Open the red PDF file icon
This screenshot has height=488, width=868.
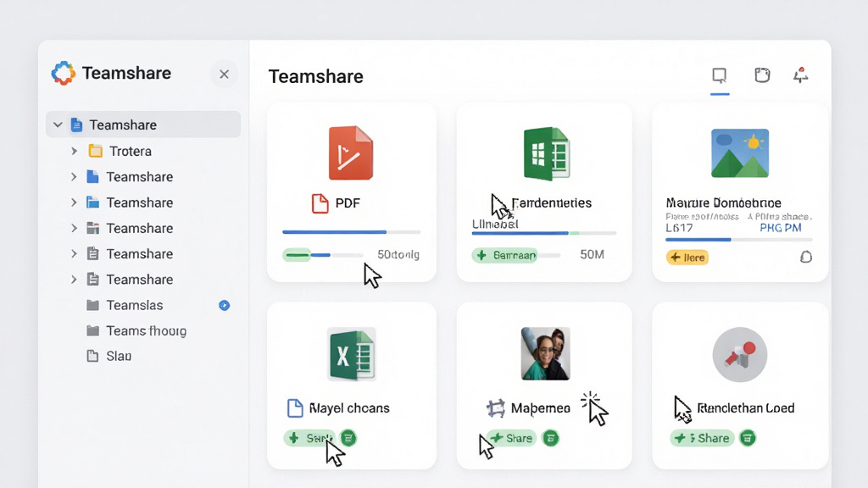click(351, 153)
